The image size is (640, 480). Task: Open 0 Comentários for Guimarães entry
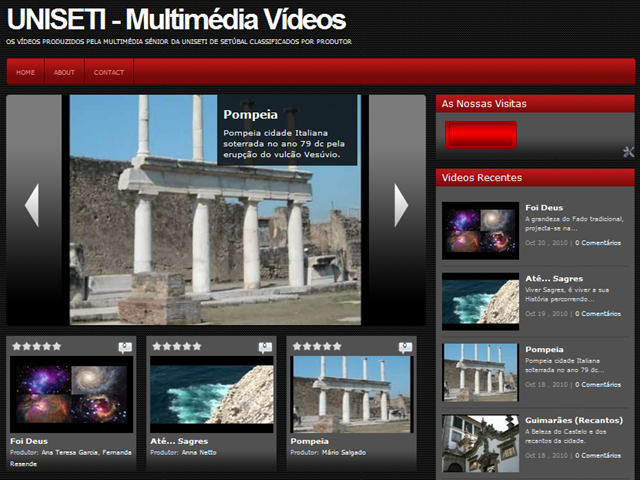pyautogui.click(x=598, y=456)
